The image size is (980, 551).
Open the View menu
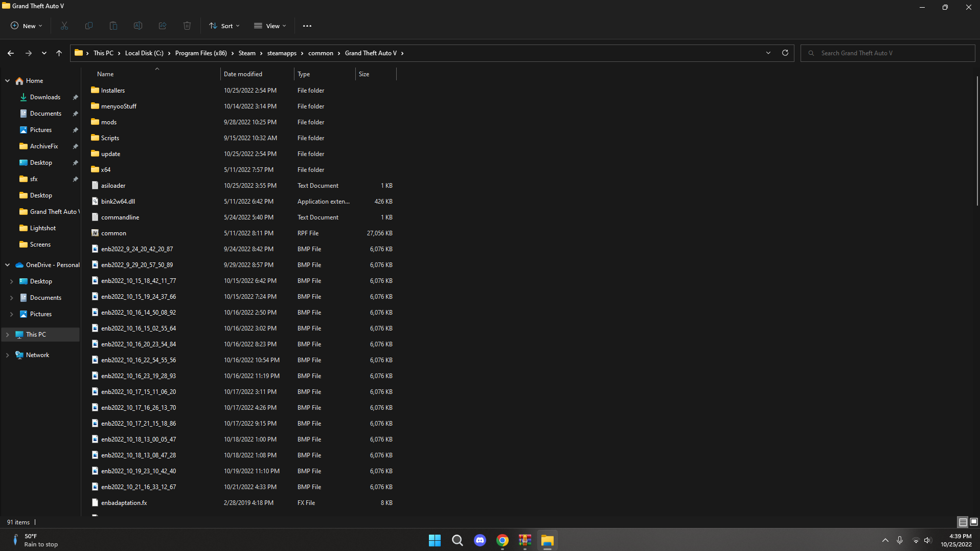(269, 26)
